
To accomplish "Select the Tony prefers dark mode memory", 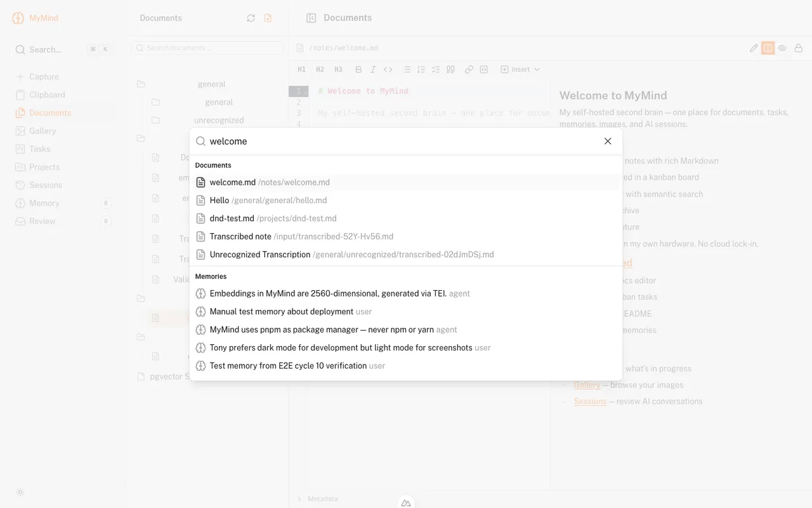I will tap(406, 348).
